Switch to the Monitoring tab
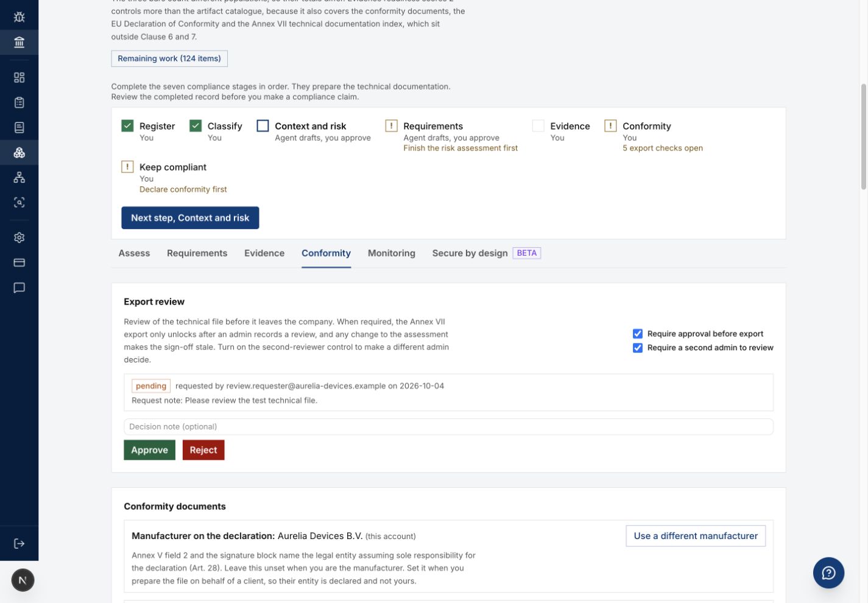This screenshot has width=868, height=603. pyautogui.click(x=392, y=253)
